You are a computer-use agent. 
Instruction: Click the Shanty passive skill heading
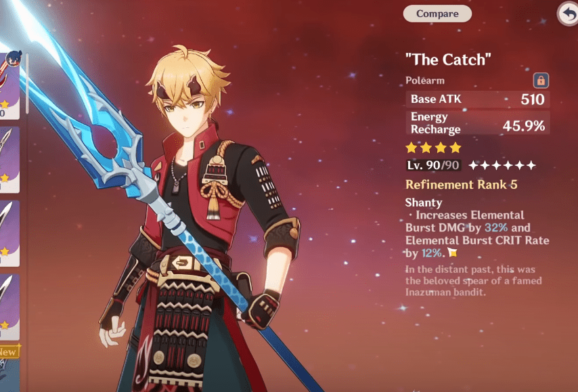(x=424, y=202)
